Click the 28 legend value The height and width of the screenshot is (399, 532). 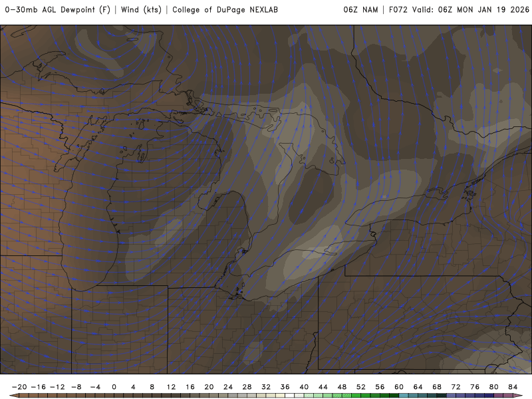[x=247, y=387]
